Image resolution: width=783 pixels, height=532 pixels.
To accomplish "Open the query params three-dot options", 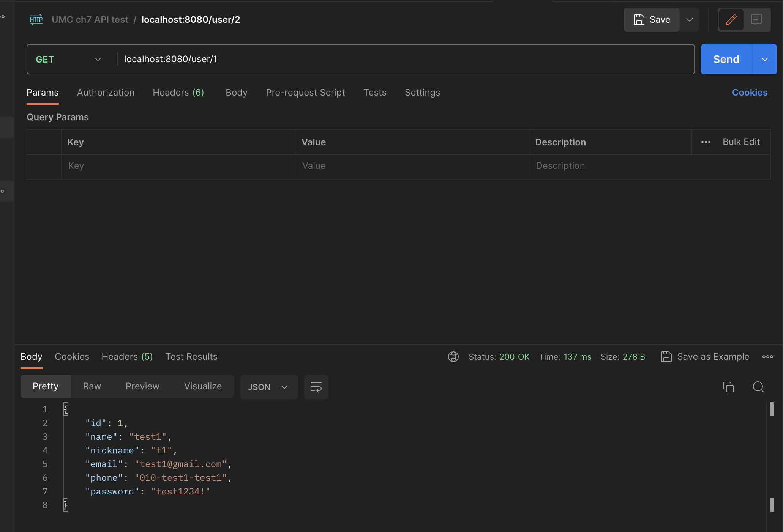I will pyautogui.click(x=706, y=142).
